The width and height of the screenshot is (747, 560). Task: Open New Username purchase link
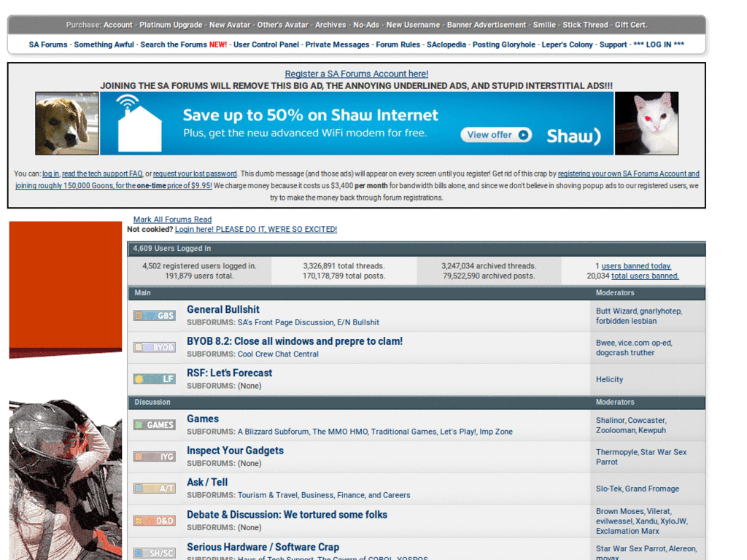click(x=413, y=25)
